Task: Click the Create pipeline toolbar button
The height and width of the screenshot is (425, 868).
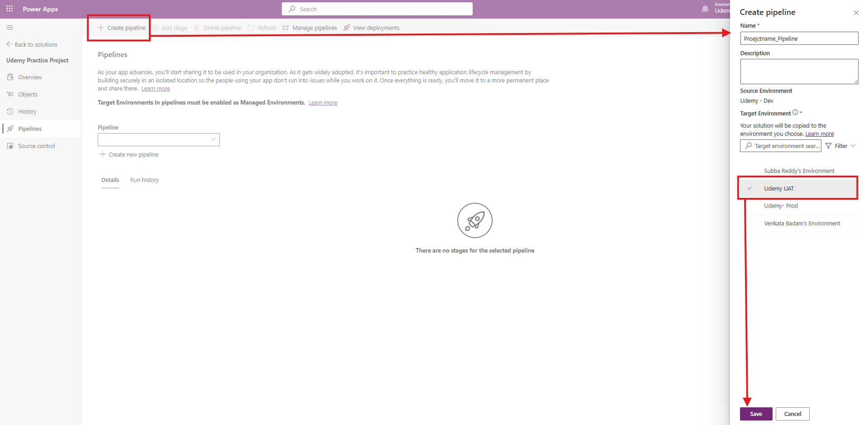Action: (122, 28)
